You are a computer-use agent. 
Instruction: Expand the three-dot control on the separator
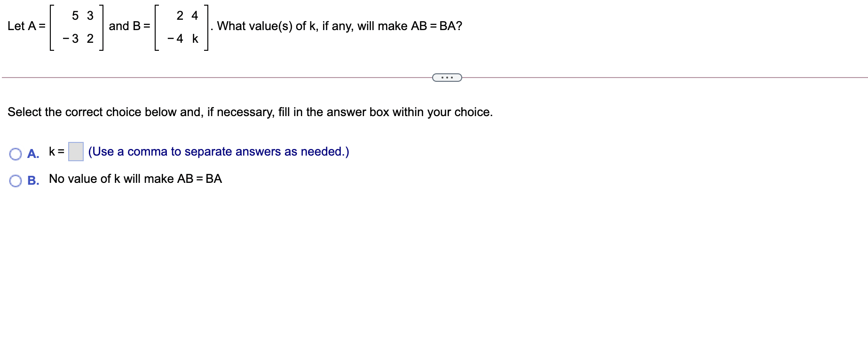(447, 77)
